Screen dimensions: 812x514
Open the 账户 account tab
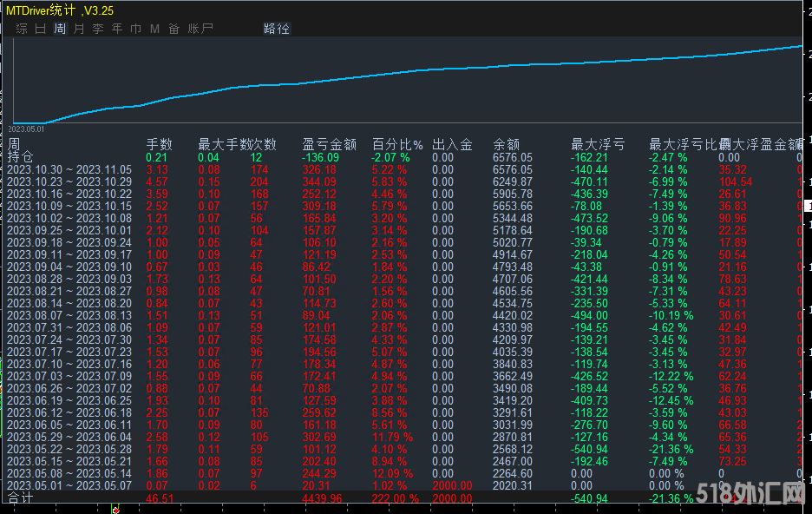pyautogui.click(x=200, y=29)
